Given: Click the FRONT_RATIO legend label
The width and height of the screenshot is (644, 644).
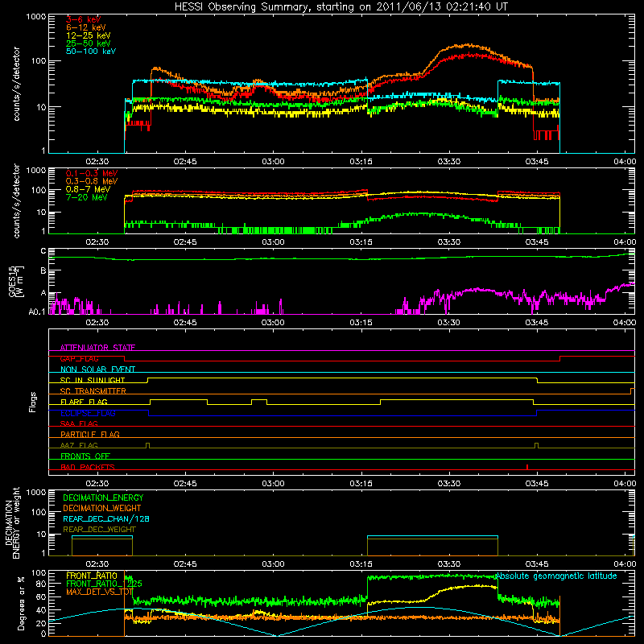Looking at the screenshot, I should click(92, 576).
